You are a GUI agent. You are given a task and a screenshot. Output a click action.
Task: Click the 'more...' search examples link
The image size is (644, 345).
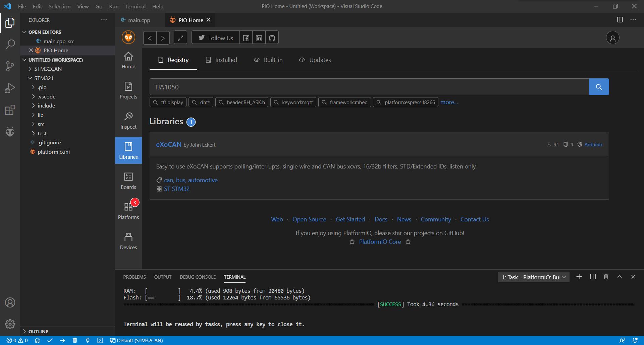point(449,102)
